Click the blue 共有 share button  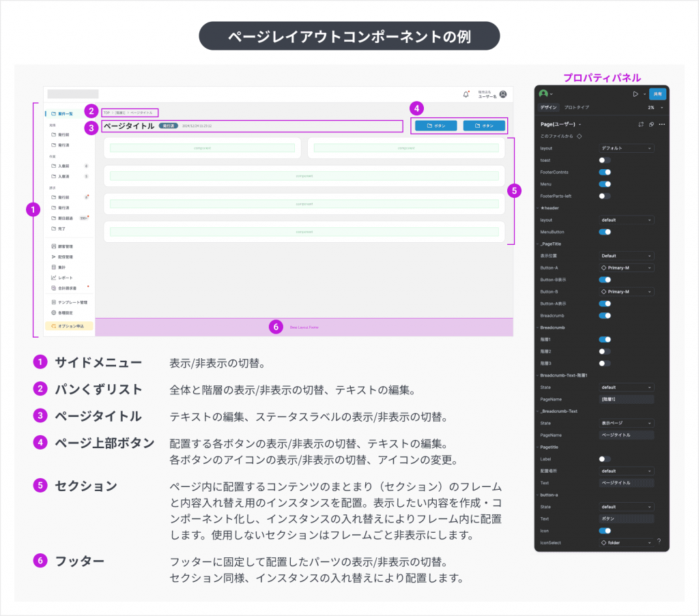pos(657,94)
